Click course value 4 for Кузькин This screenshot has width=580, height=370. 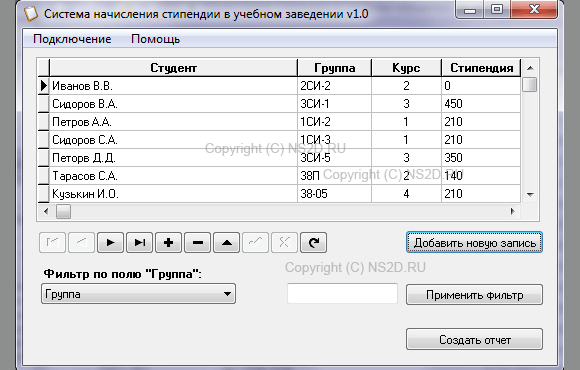406,194
